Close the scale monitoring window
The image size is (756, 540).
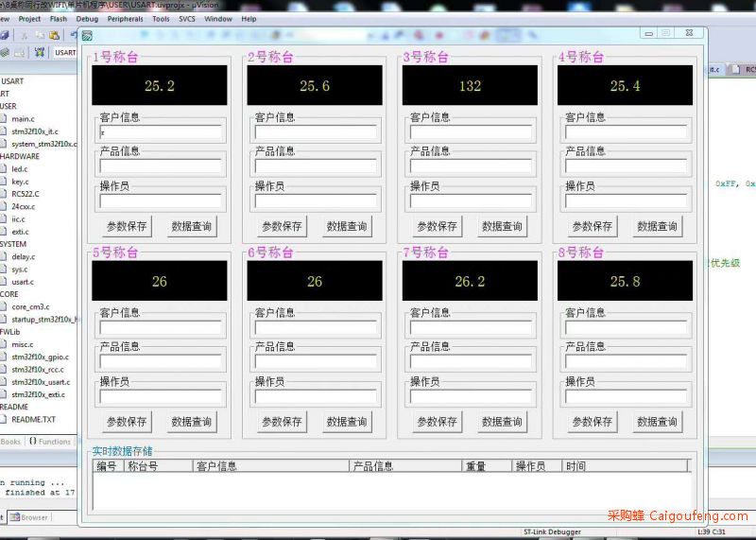tap(690, 33)
